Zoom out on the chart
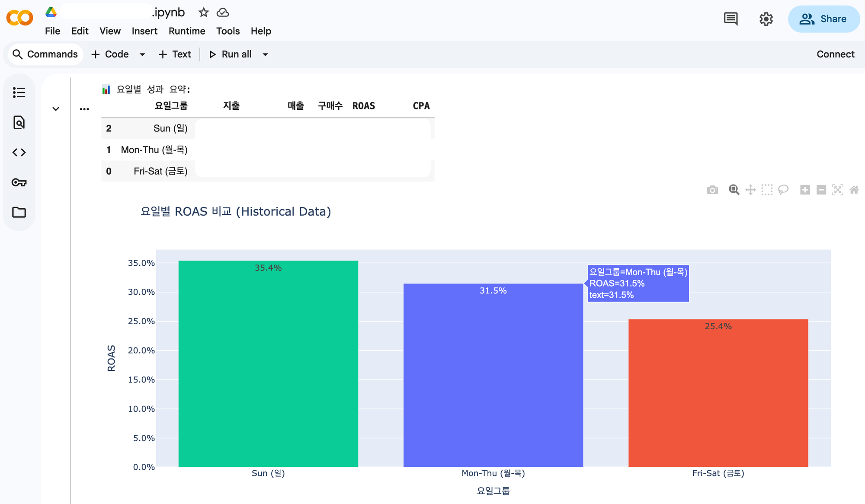Viewport: 865px width, 504px height. tap(821, 190)
